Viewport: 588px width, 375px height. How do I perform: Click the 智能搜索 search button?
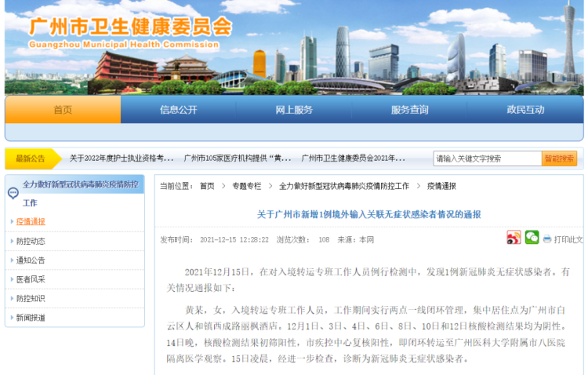559,158
